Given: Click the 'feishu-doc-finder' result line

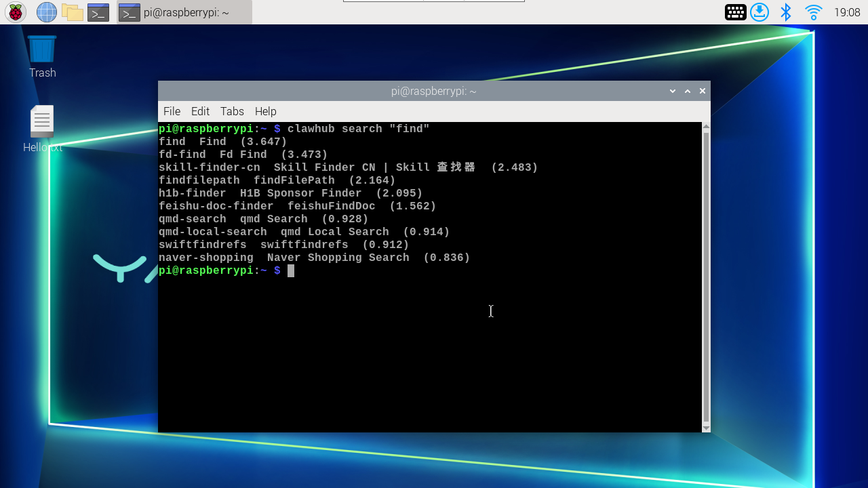Looking at the screenshot, I should (297, 206).
